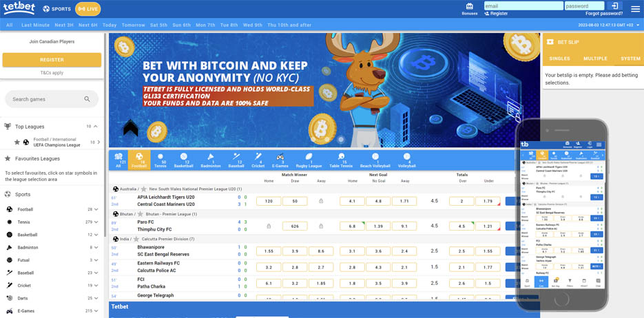The image size is (644, 318).
Task: Expand Tennis in the sports sidebar
Action: point(96,222)
